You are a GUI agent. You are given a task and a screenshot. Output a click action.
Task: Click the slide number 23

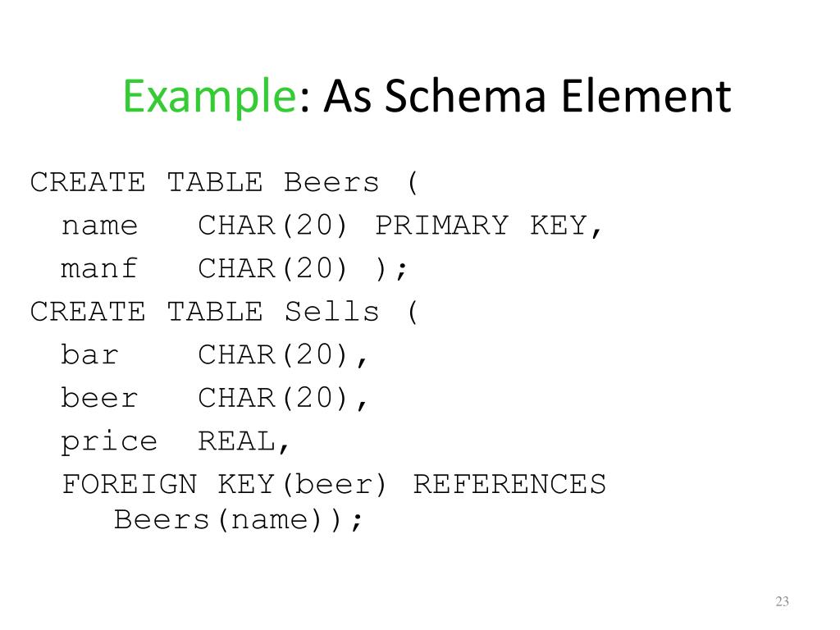782,601
